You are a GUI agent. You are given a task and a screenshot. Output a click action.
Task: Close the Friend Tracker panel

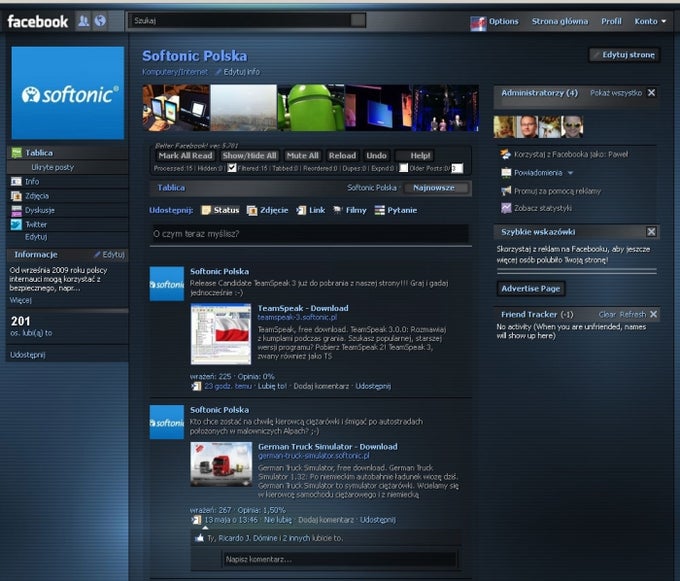(654, 314)
